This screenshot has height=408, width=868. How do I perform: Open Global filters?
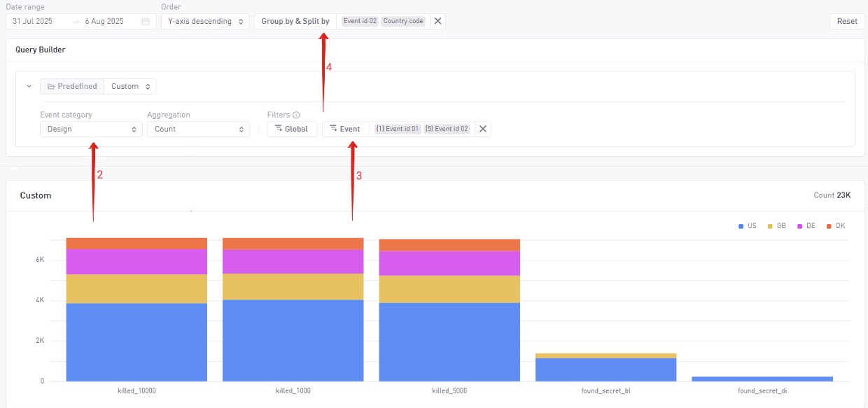pyautogui.click(x=292, y=129)
